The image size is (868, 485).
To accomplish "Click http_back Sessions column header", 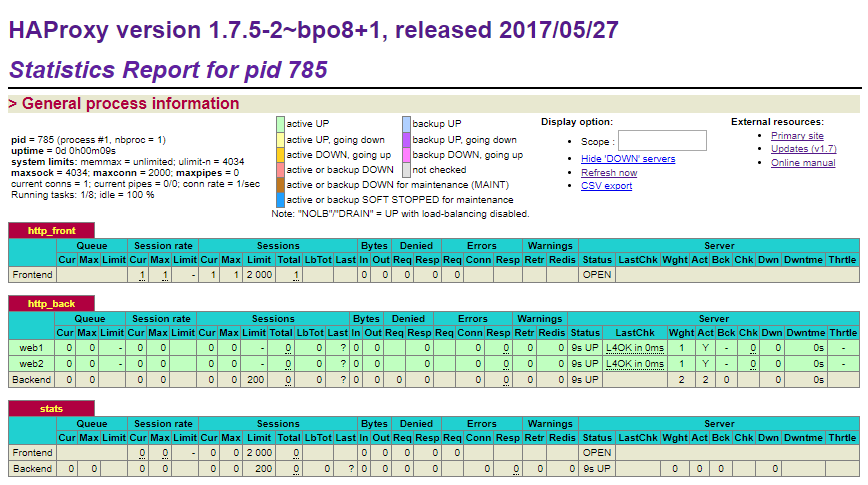I will tap(273, 318).
